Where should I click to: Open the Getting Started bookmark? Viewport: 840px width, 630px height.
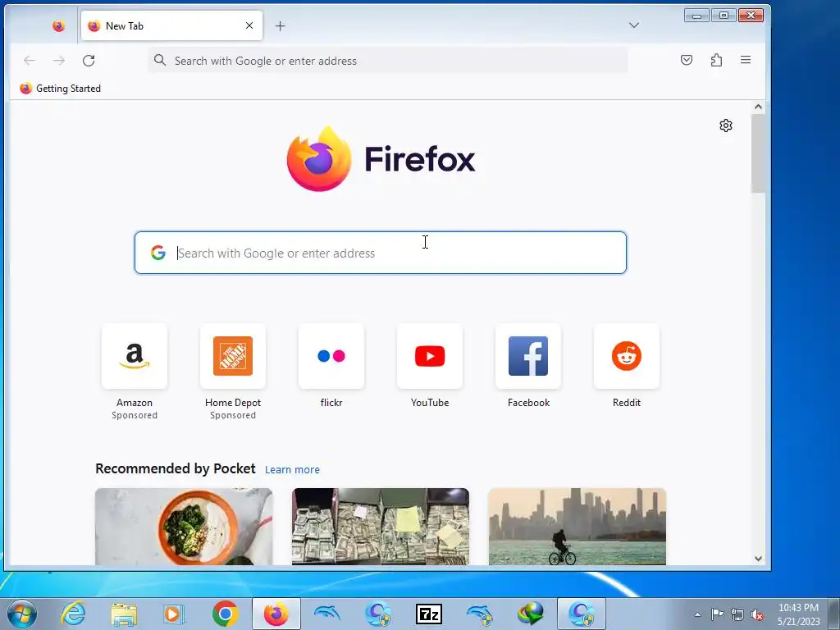click(x=60, y=89)
